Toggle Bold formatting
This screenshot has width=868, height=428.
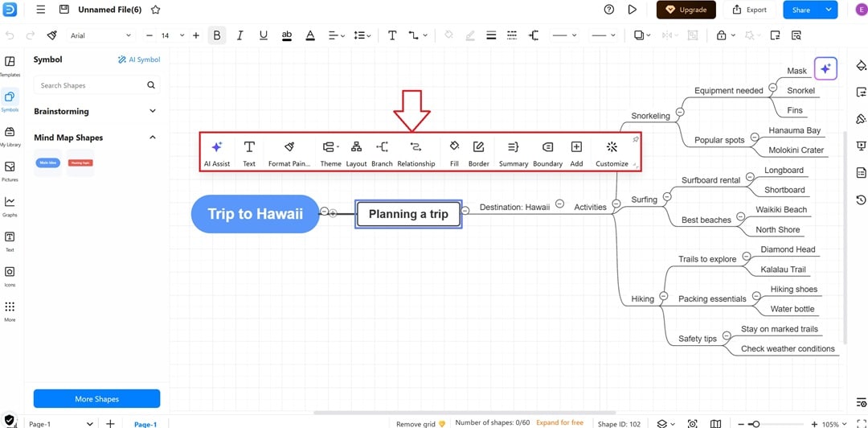[x=217, y=35]
